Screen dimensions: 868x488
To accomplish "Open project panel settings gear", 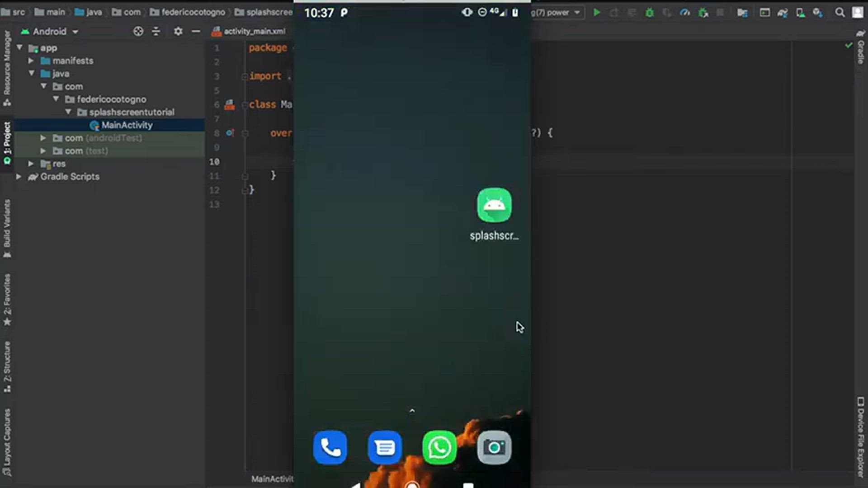I will 178,31.
